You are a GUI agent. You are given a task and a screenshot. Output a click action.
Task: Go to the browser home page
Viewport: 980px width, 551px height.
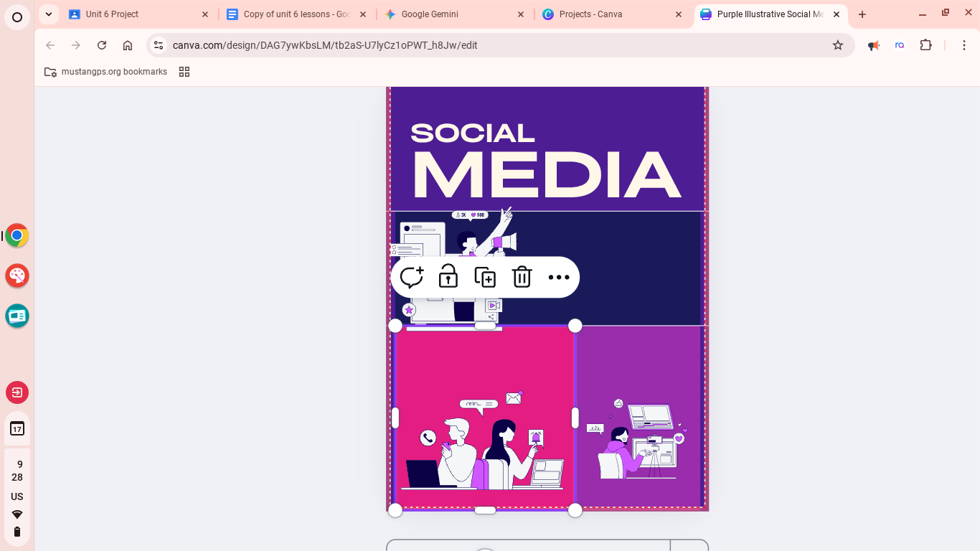pyautogui.click(x=128, y=45)
